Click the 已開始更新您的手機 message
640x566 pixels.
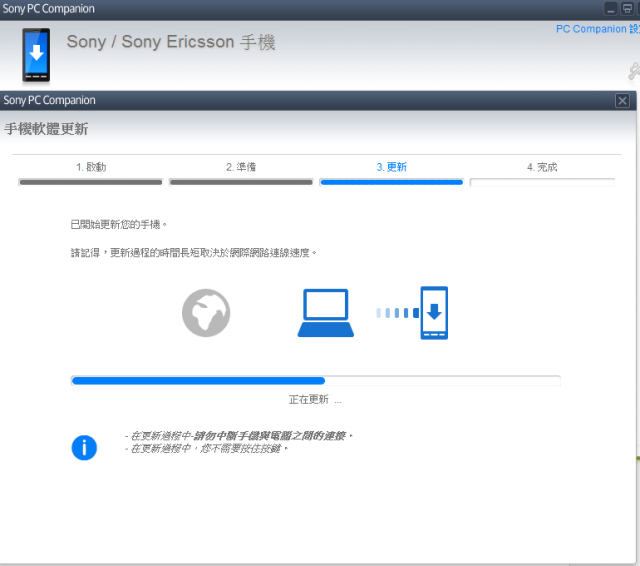tap(119, 224)
